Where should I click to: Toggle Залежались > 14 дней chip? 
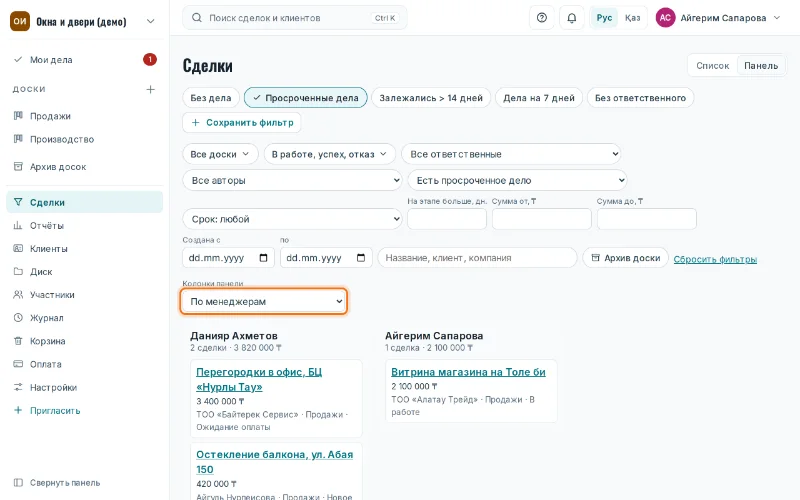coord(431,97)
